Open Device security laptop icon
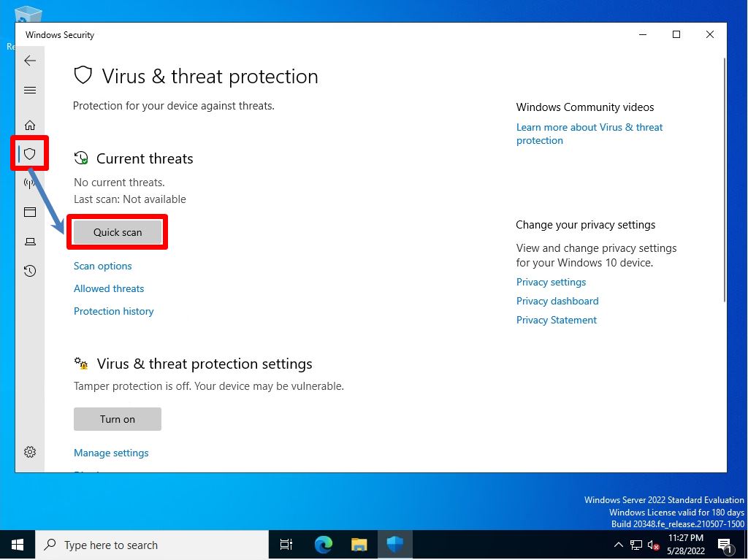The height and width of the screenshot is (560, 748). pyautogui.click(x=30, y=242)
